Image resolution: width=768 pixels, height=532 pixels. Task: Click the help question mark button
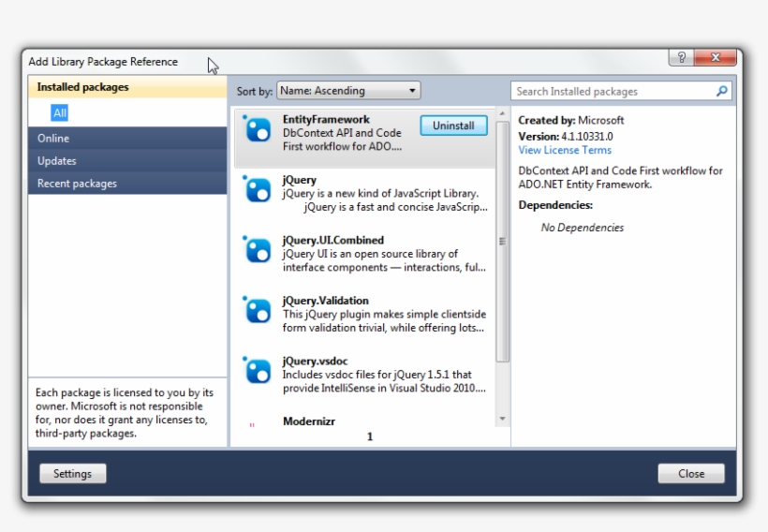(x=681, y=58)
